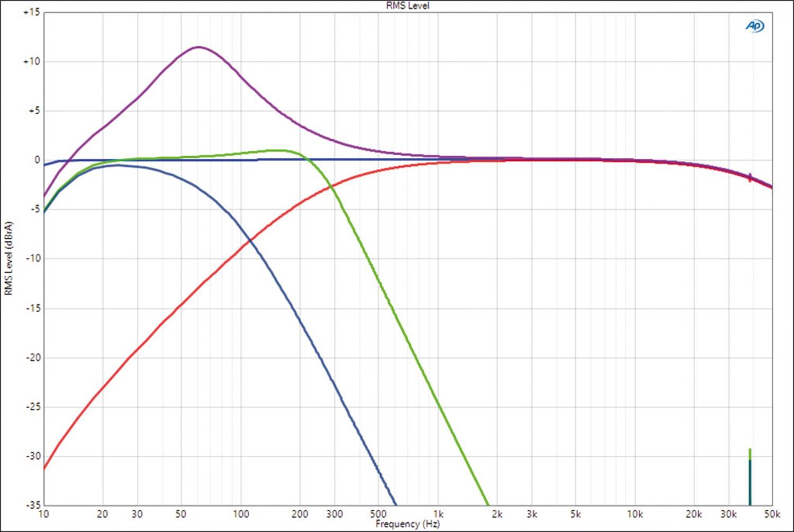The height and width of the screenshot is (532, 794).
Task: Click the 3k x-axis label
Action: (532, 514)
